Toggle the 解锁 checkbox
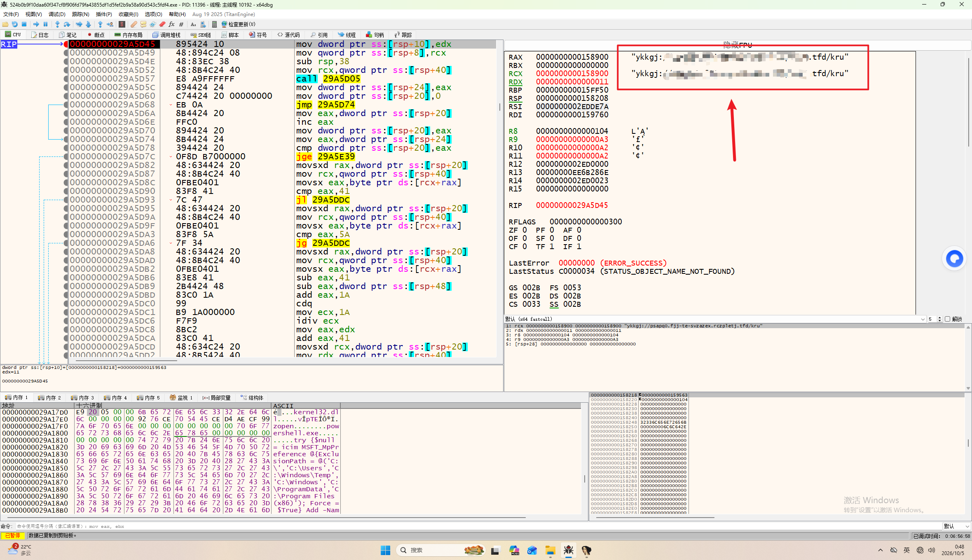This screenshot has height=560, width=972. [x=948, y=319]
